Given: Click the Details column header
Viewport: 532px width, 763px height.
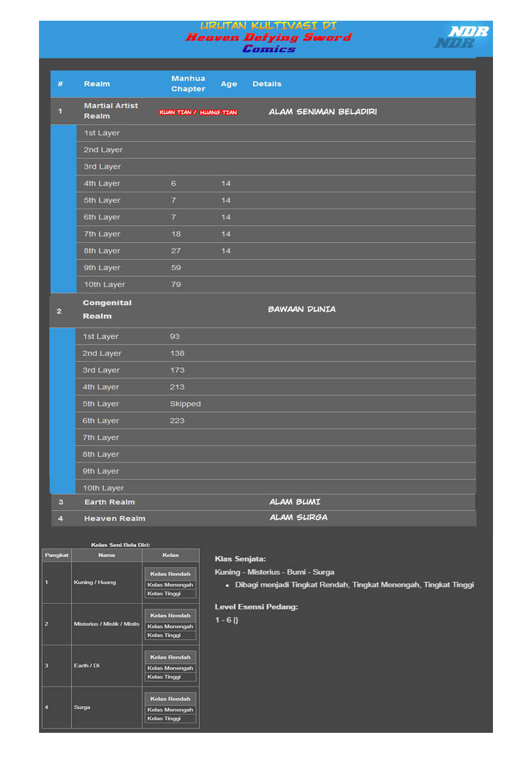Looking at the screenshot, I should [x=267, y=85].
